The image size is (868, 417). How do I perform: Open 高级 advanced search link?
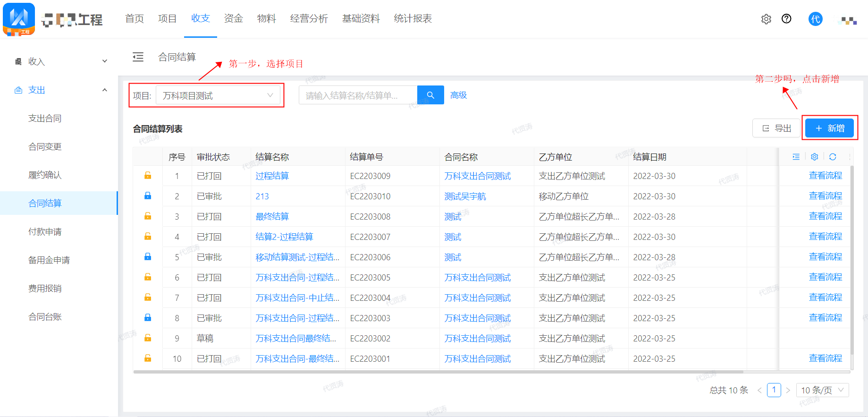(x=458, y=95)
